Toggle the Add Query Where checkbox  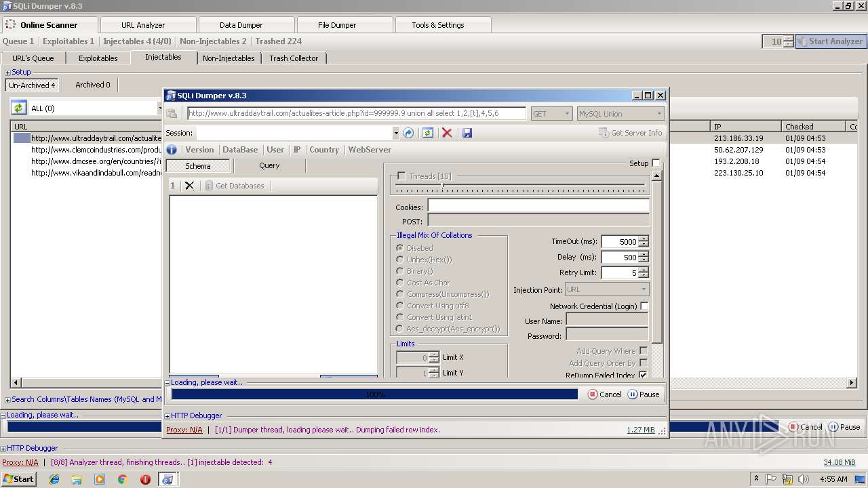tap(644, 351)
